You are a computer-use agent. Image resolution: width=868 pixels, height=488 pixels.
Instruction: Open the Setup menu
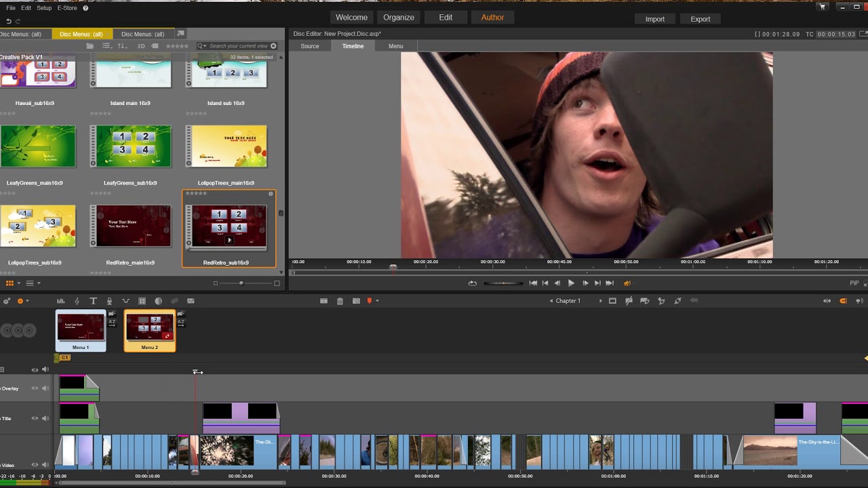coord(44,8)
